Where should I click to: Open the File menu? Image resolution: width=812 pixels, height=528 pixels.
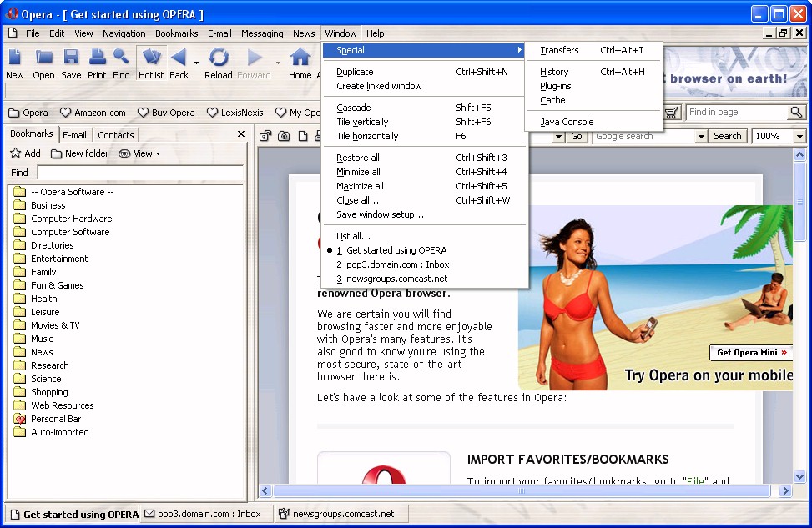[x=33, y=33]
